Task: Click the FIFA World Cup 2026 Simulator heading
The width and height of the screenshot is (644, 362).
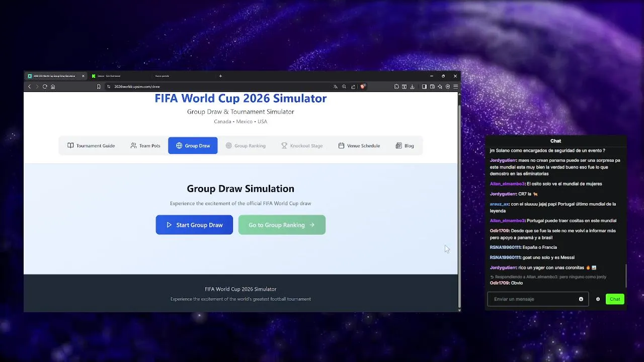Action: 240,99
